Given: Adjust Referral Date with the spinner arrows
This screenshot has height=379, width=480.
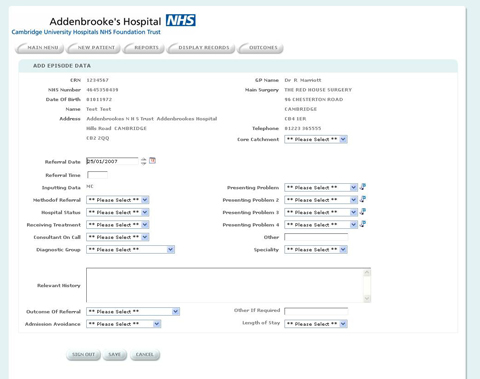Looking at the screenshot, I should point(143,161).
